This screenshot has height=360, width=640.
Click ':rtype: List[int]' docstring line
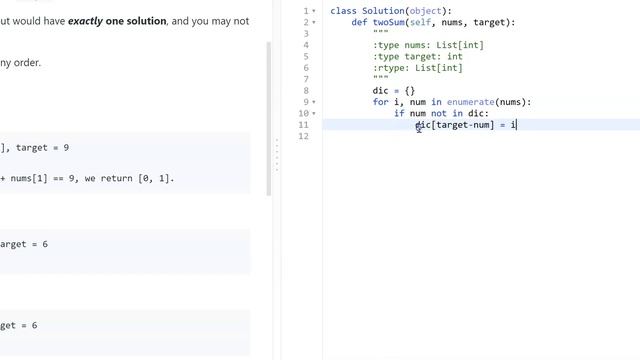pos(418,68)
